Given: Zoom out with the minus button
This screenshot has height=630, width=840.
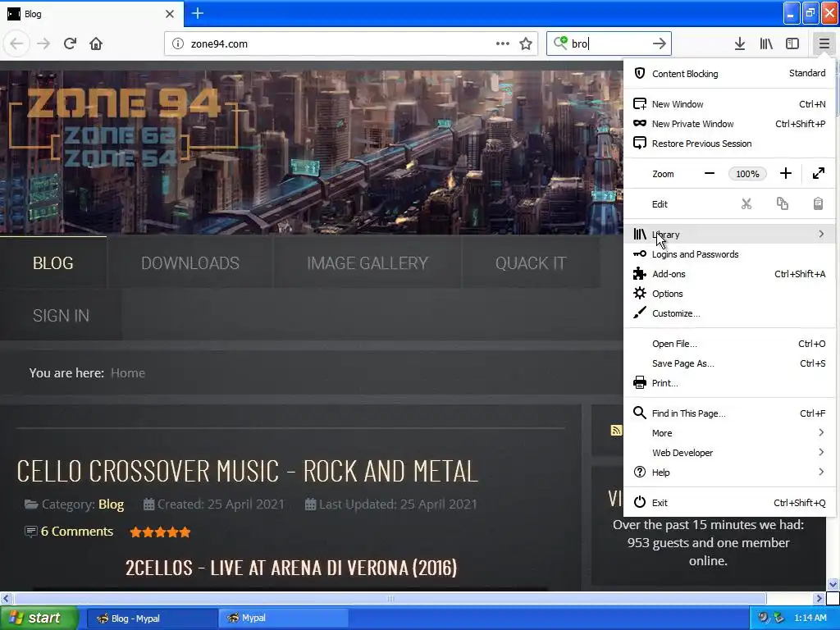Looking at the screenshot, I should pos(710,174).
